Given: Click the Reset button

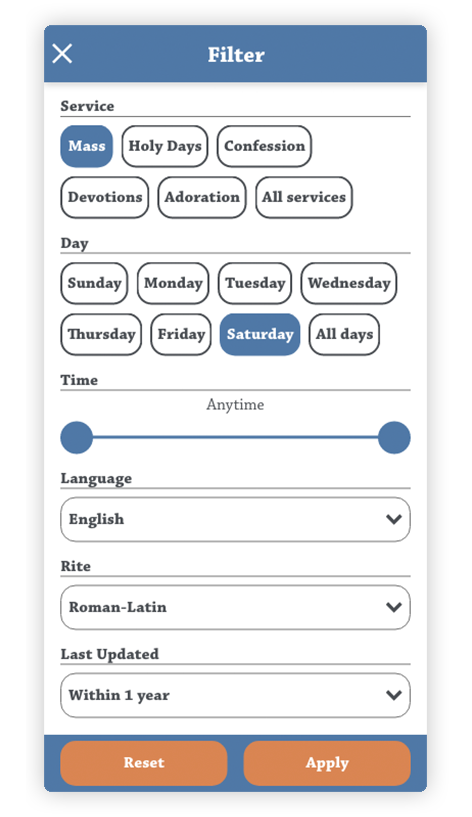Looking at the screenshot, I should point(144,763).
